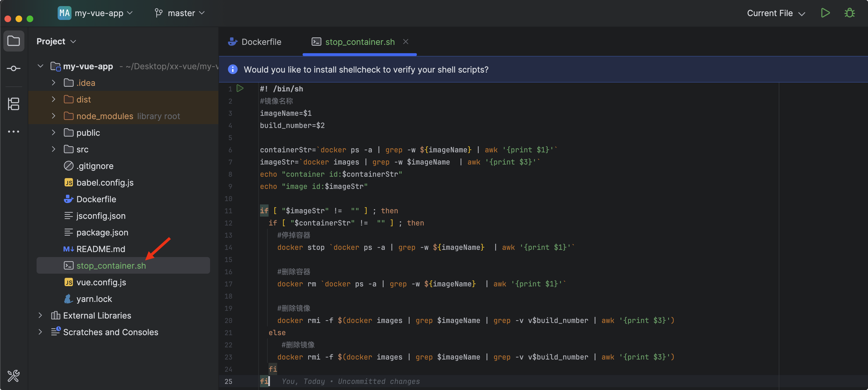Click 'echo "image id:$imageStr"' line 9
This screenshot has width=868, height=390.
pos(314,186)
